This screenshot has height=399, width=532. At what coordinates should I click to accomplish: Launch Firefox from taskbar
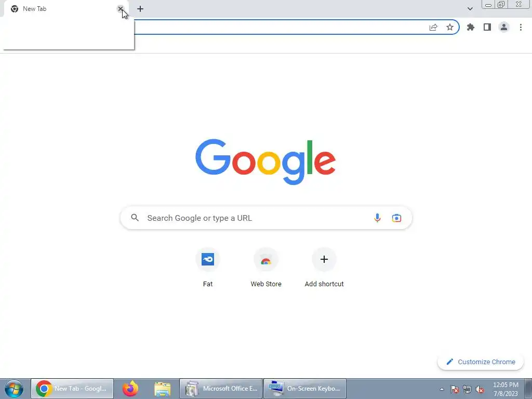tap(130, 389)
